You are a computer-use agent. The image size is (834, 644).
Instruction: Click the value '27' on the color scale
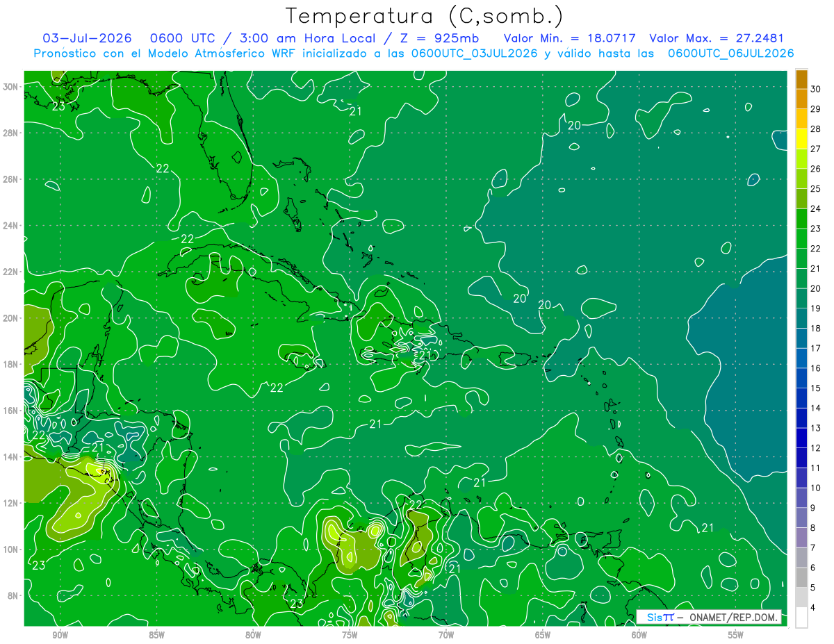816,149
